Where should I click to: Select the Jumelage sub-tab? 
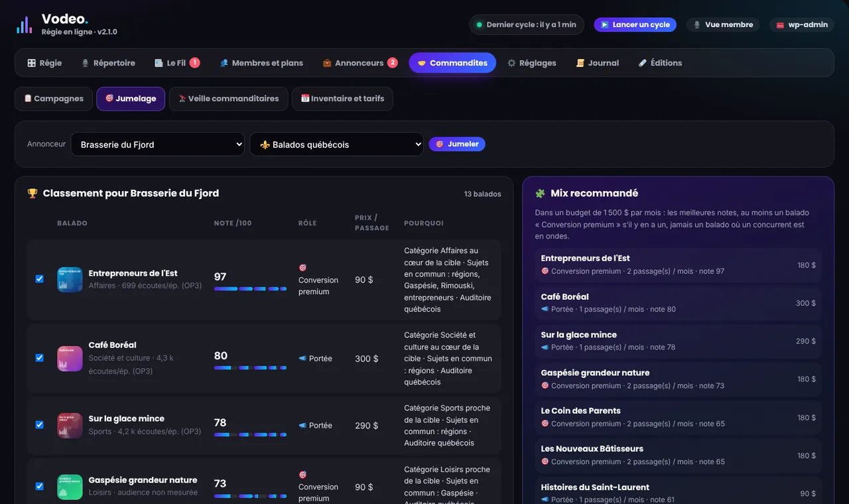pyautogui.click(x=131, y=99)
